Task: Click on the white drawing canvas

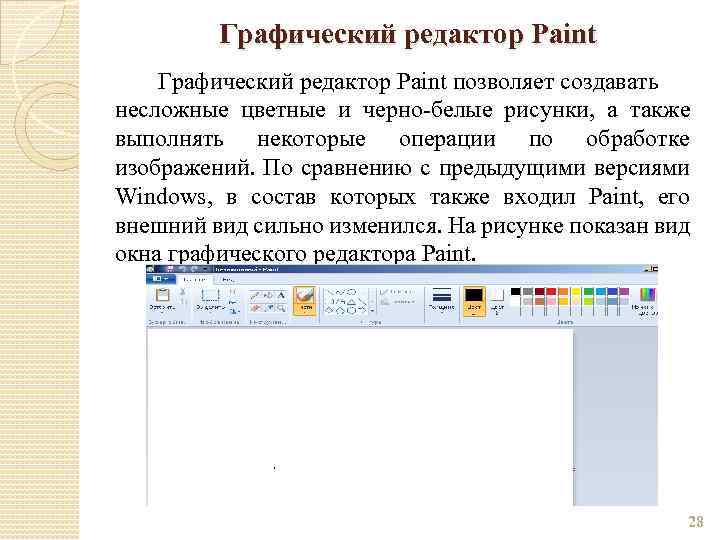Action: 360,417
